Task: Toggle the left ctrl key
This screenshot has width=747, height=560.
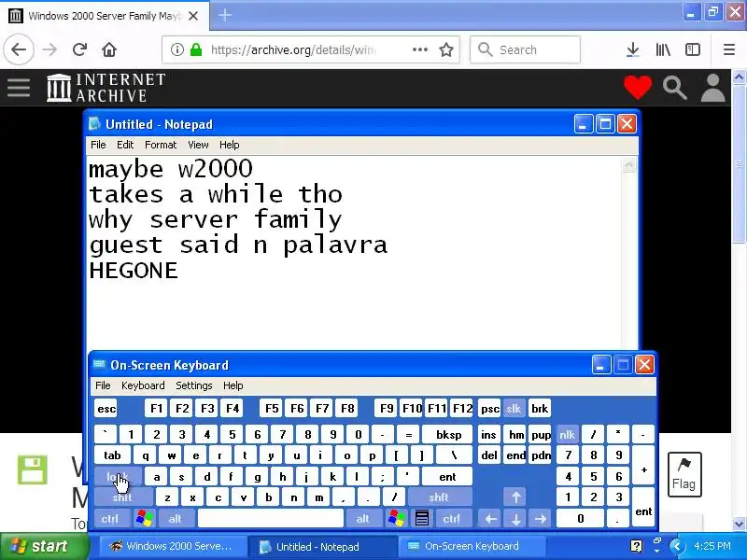Action: [x=110, y=518]
